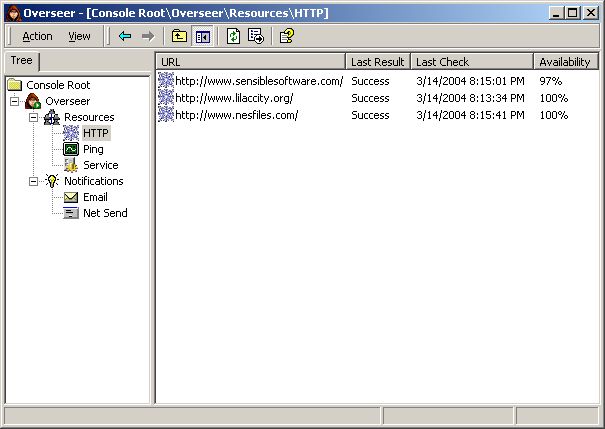Collapse the Overseer tree node
This screenshot has height=429, width=605.
click(x=14, y=101)
